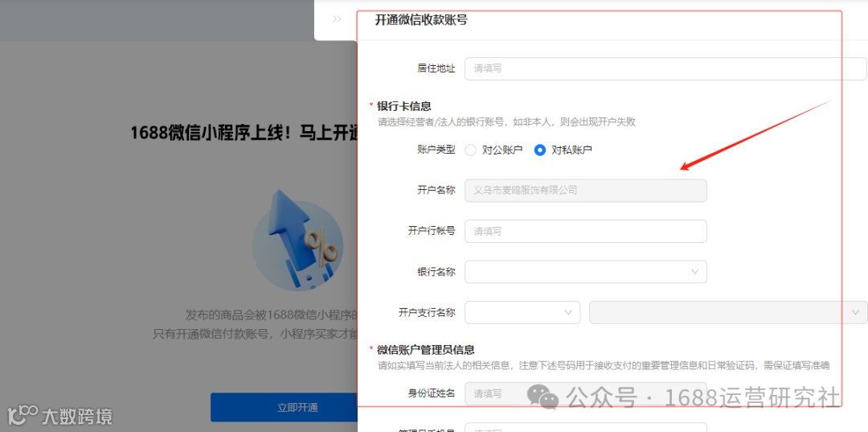The width and height of the screenshot is (868, 432).
Task: Click the hint text 请选择经营者/法人的银行账号
Action: pyautogui.click(x=506, y=121)
